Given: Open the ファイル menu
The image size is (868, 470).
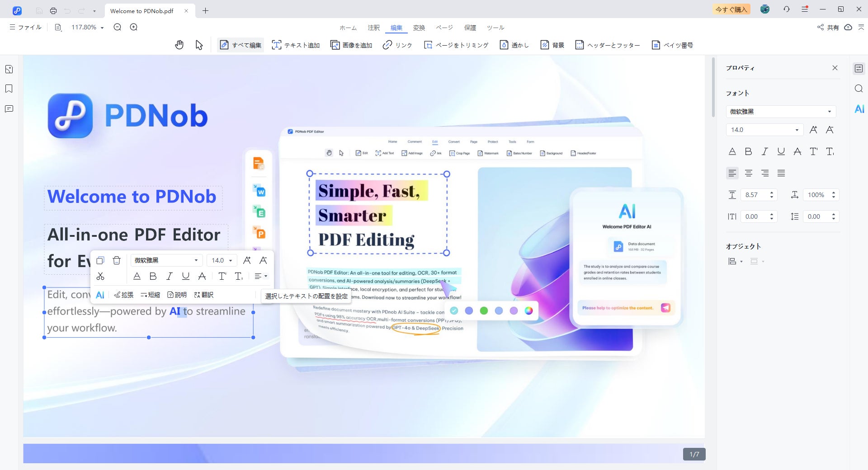Looking at the screenshot, I should coord(26,27).
